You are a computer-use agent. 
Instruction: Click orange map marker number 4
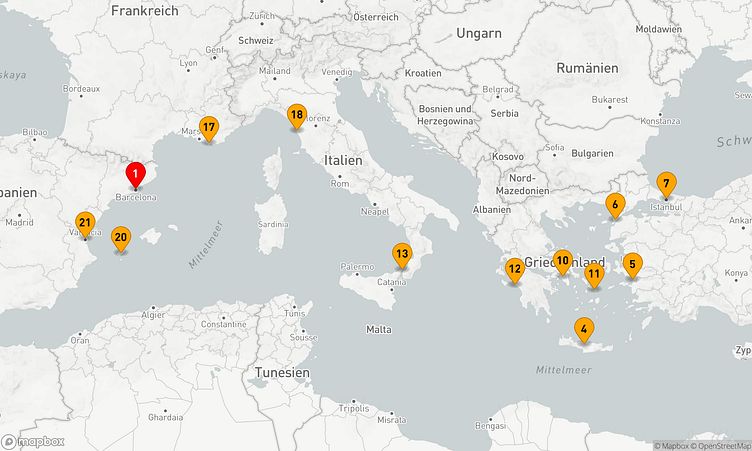[583, 329]
